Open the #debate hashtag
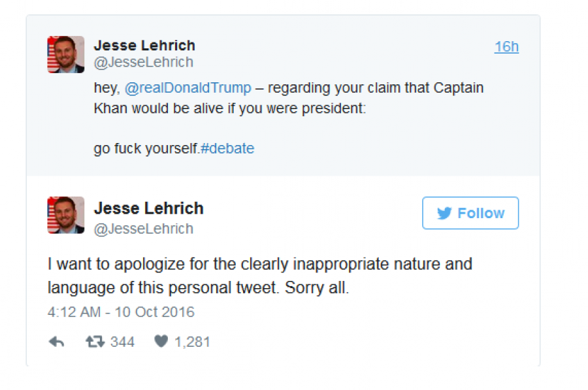 tap(227, 148)
